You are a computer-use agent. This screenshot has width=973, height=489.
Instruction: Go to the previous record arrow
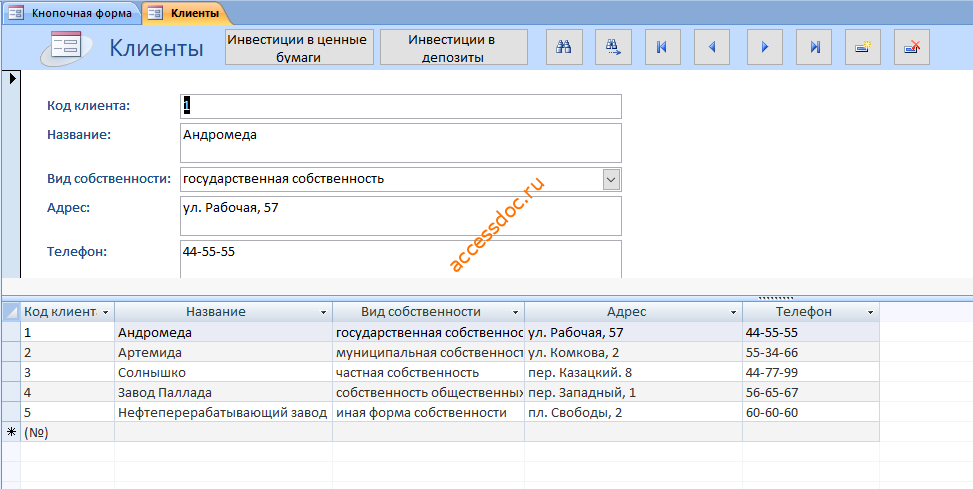(712, 47)
